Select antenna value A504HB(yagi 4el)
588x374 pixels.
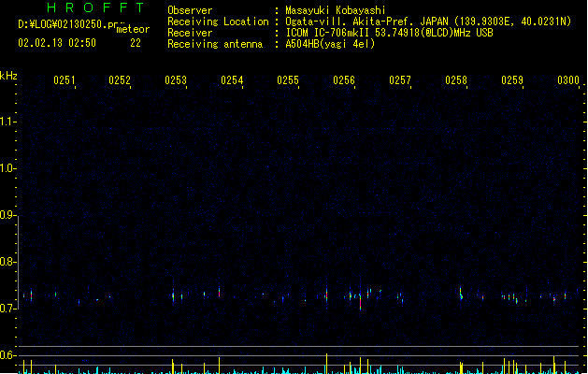(x=330, y=44)
